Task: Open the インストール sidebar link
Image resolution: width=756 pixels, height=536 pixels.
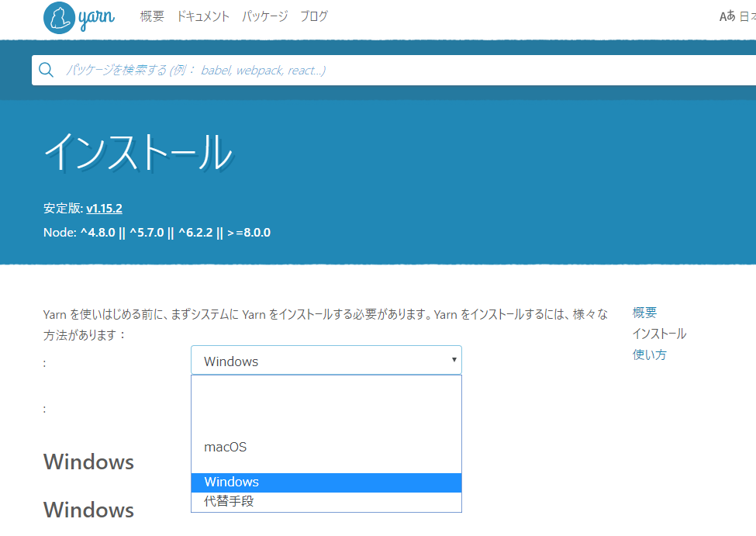Action: pyautogui.click(x=659, y=334)
